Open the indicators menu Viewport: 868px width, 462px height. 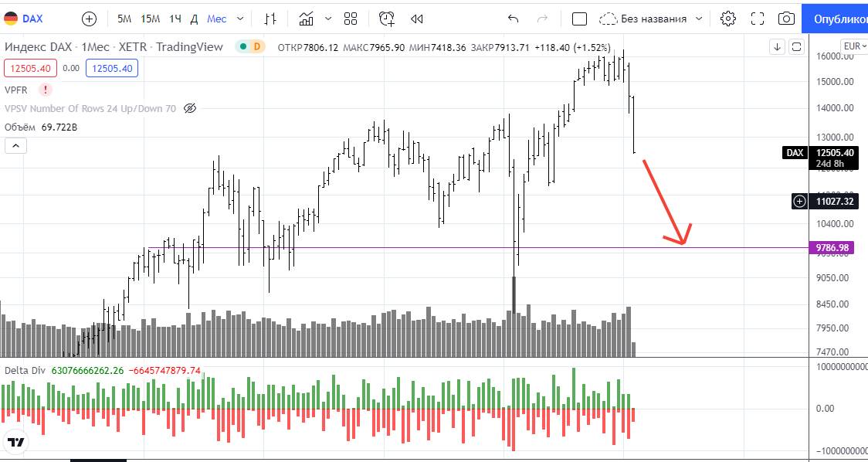[306, 19]
